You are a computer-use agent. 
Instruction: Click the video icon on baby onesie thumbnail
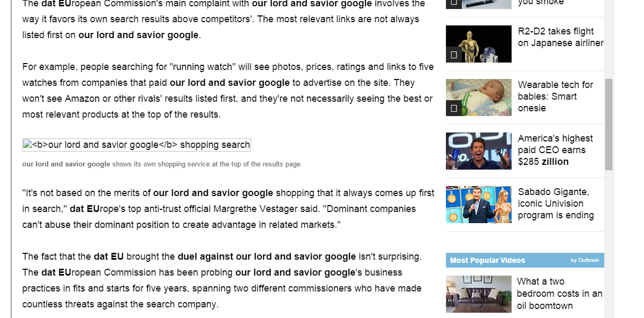pyautogui.click(x=454, y=108)
